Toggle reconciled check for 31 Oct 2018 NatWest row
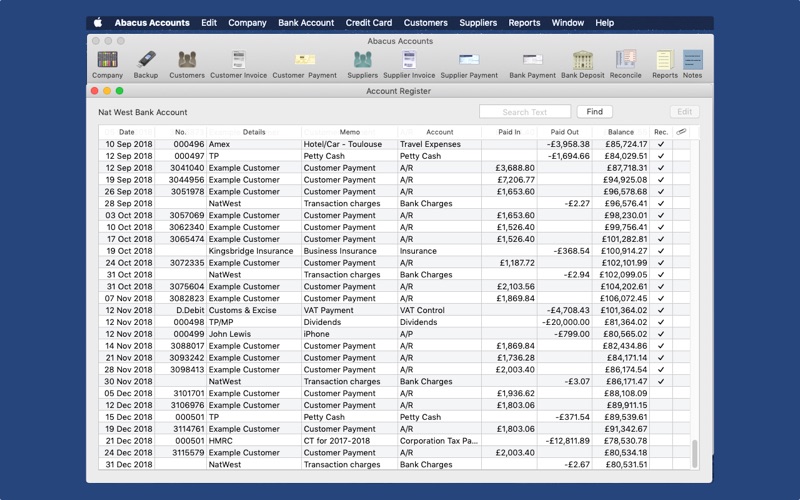This screenshot has width=800, height=500. click(x=661, y=274)
